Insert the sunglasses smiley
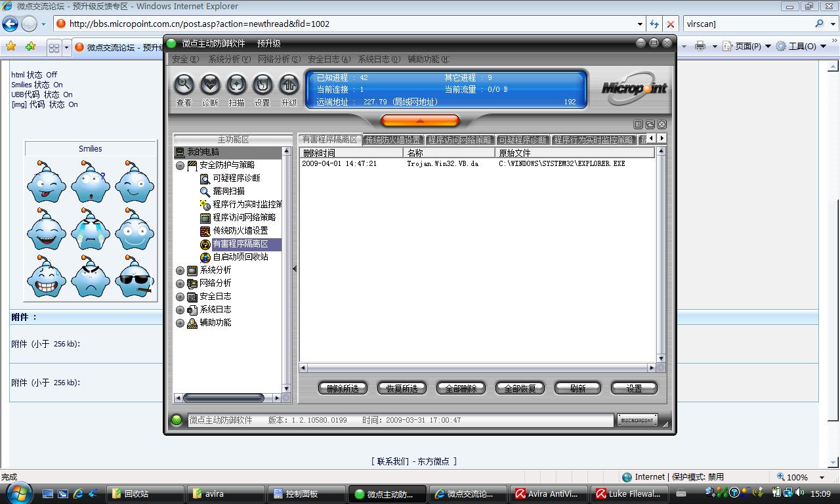 click(x=134, y=276)
